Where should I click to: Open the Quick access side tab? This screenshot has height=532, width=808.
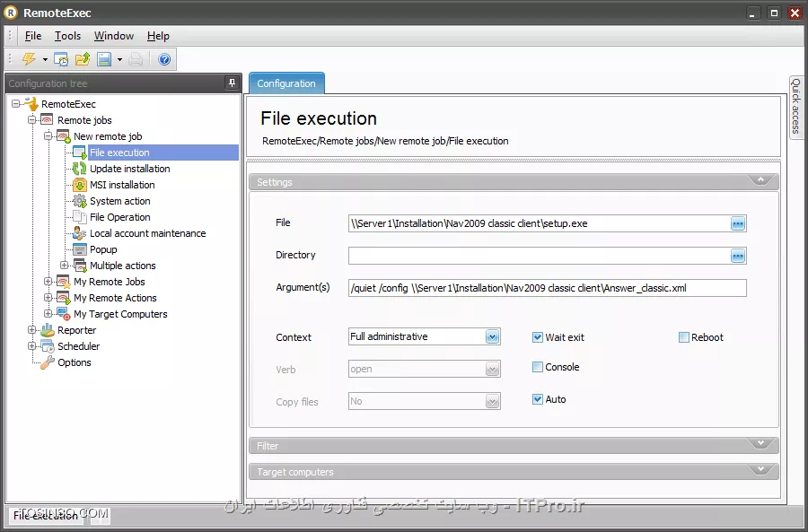tap(796, 107)
